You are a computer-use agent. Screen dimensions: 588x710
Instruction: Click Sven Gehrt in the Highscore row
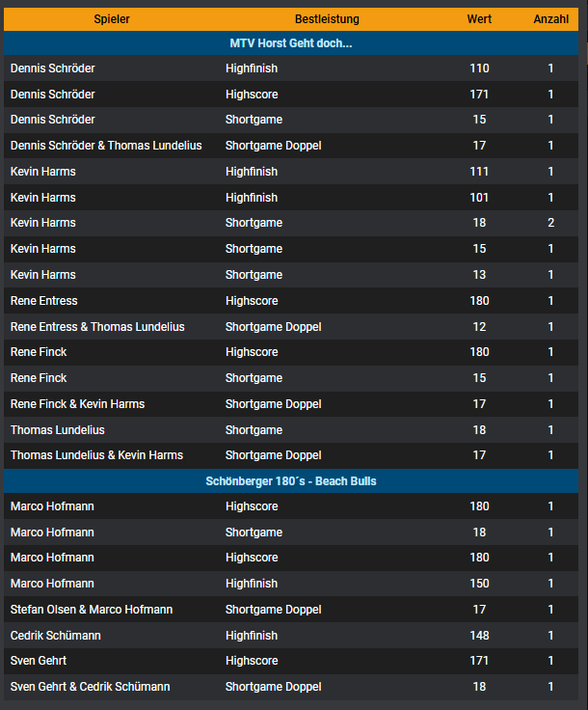coord(39,661)
